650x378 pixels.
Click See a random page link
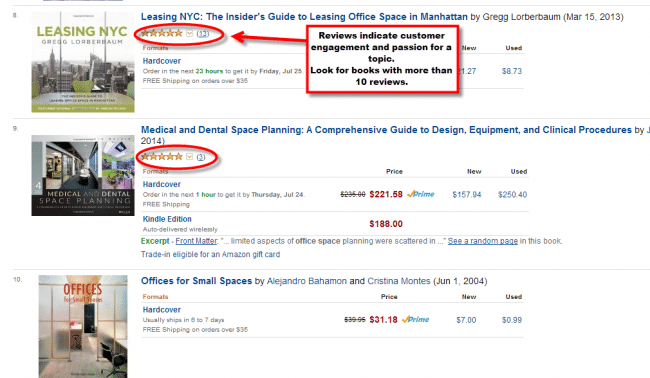(x=483, y=241)
